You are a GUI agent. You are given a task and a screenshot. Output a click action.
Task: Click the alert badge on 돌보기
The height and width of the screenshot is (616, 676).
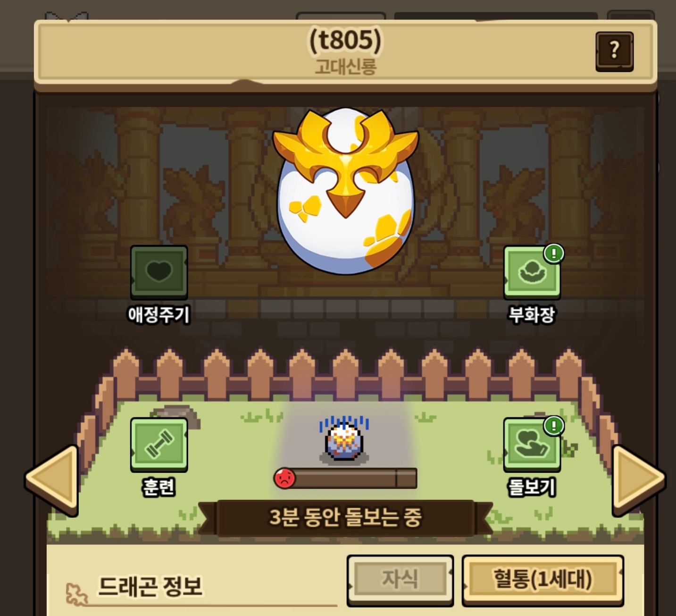pyautogui.click(x=554, y=425)
